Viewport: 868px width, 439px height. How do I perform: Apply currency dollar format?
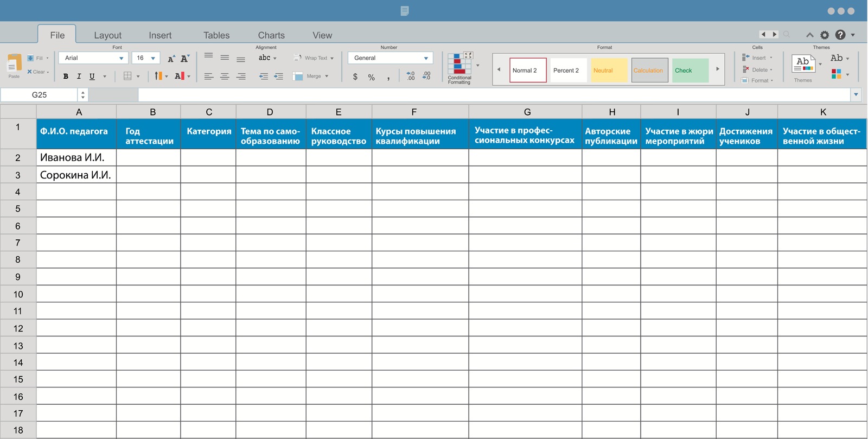[x=355, y=77]
